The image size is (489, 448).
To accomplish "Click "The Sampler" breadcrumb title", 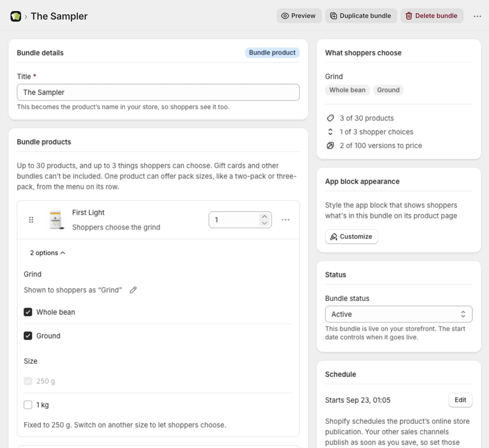I will coord(59,16).
